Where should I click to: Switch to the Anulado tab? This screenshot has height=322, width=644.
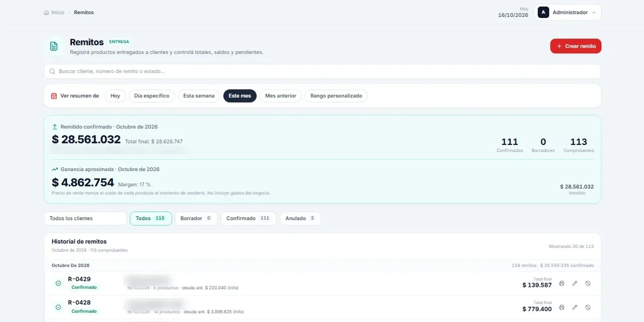click(x=300, y=218)
